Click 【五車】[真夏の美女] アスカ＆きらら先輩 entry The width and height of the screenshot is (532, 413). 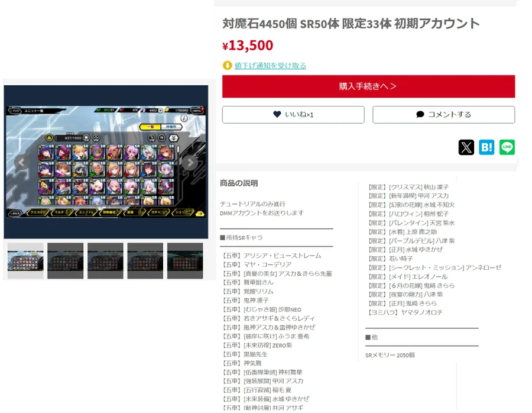point(276,274)
